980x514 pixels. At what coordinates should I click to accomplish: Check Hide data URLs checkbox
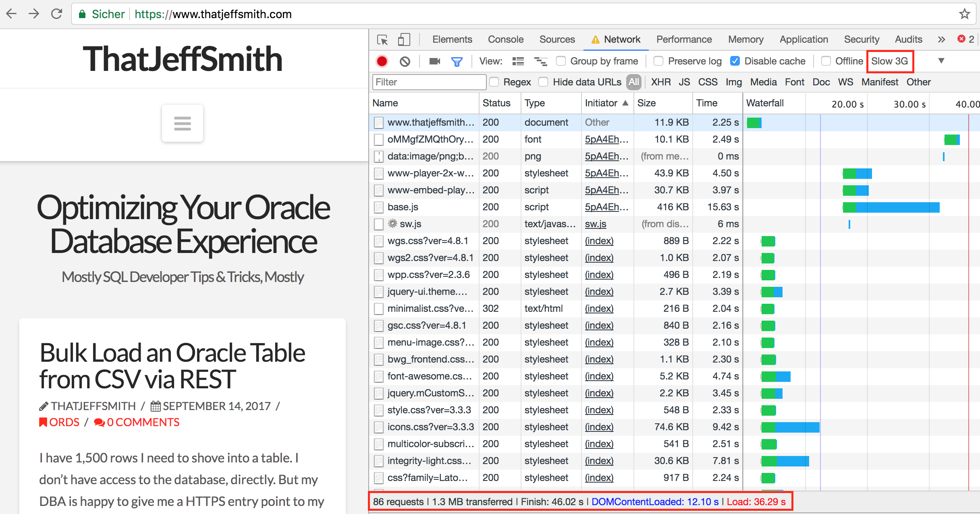[x=543, y=82]
